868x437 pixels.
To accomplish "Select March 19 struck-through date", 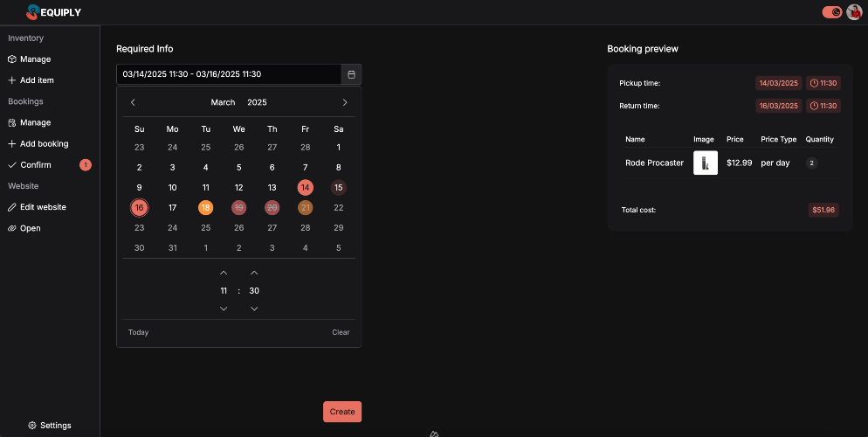I will [x=238, y=208].
